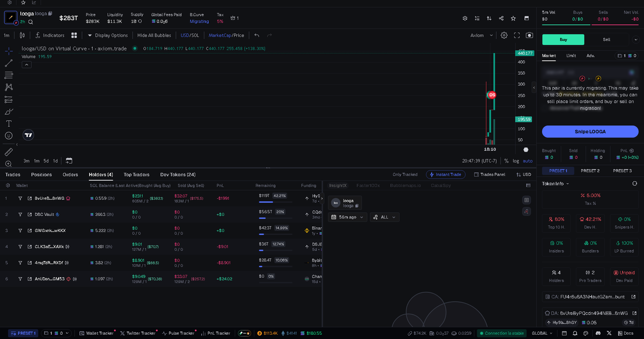Favorite looga with the star icon
644x339 pixels.
pos(514,18)
